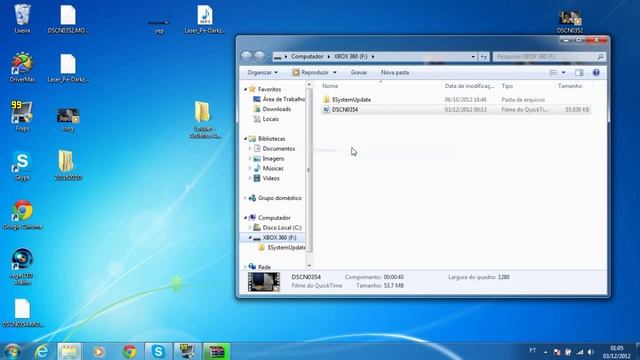Open address bar history dropdown
This screenshot has height=360, width=640.
[473, 57]
